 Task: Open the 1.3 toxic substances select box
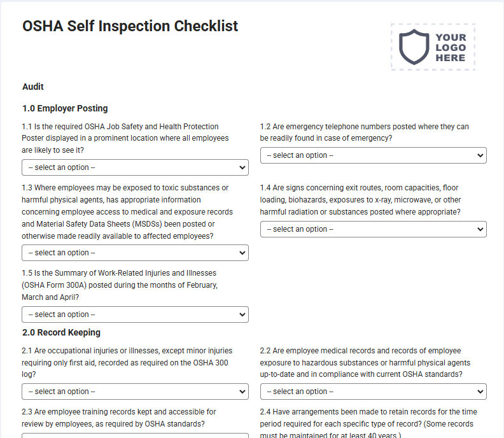[135, 253]
